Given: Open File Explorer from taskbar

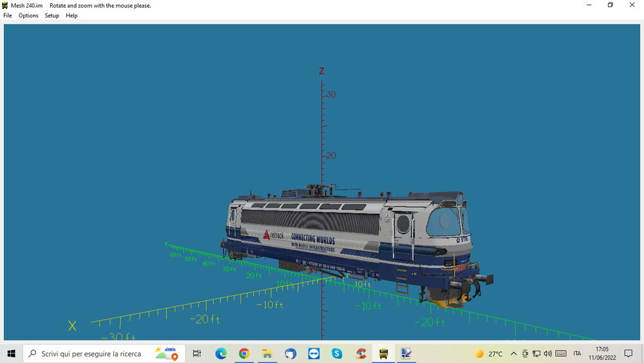Looking at the screenshot, I should click(267, 353).
